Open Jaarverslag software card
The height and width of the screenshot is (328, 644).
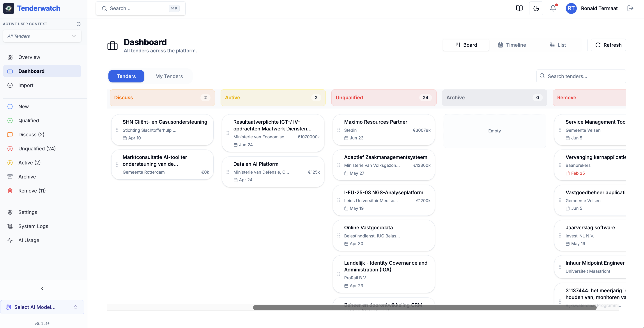pos(590,235)
